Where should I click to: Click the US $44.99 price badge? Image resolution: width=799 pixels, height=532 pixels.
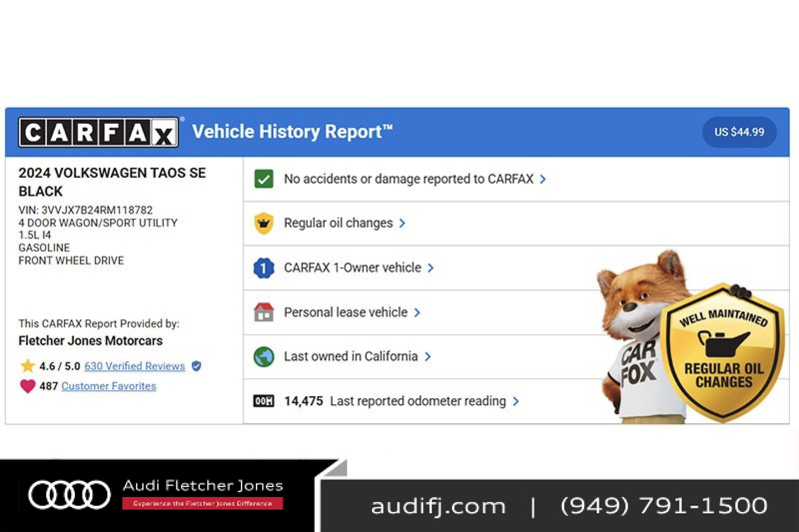pos(739,132)
